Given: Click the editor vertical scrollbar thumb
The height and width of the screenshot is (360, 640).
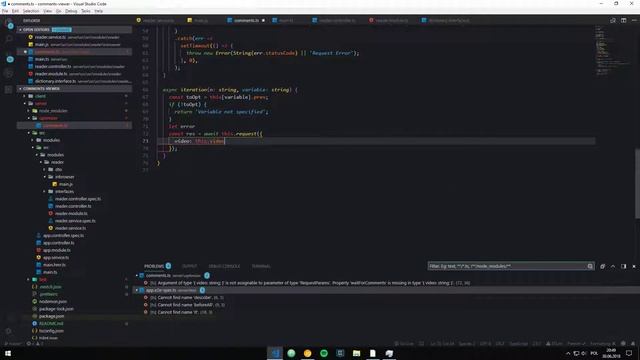Looking at the screenshot, I should click(637, 184).
